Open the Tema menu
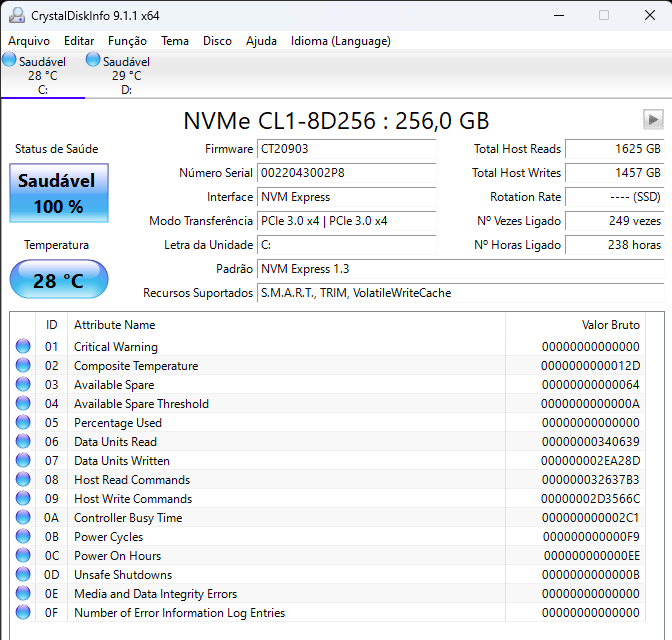 [175, 41]
